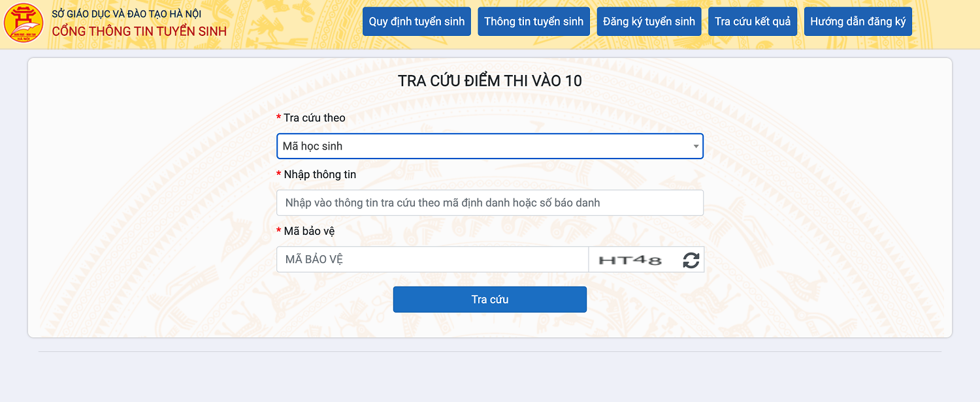Open Hướng dẫn đăng ký guide

coord(858,22)
